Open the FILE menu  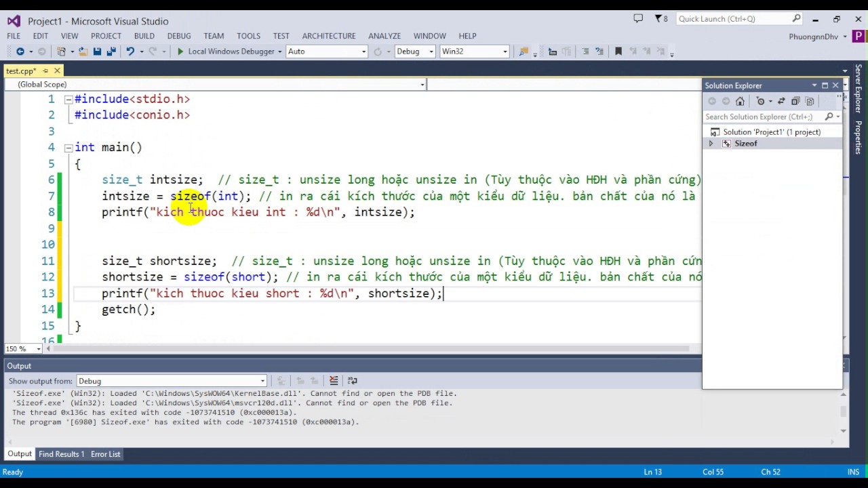pos(14,36)
